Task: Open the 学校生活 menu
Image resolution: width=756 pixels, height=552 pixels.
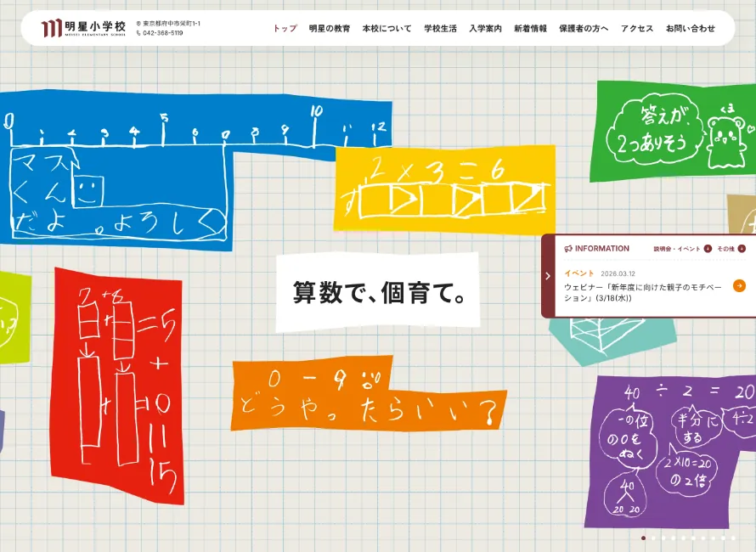Action: [440, 28]
